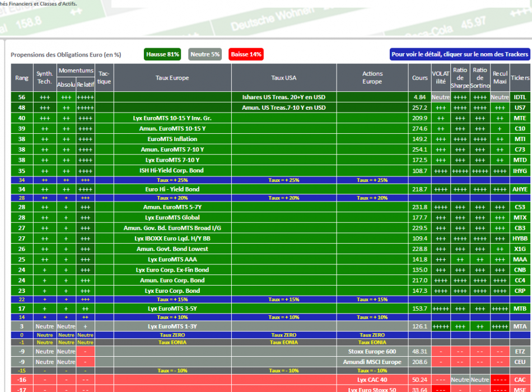
Task: Open Lyx EuroMTS 10-15 Y Inv. Gr. tracker
Action: coord(172,118)
